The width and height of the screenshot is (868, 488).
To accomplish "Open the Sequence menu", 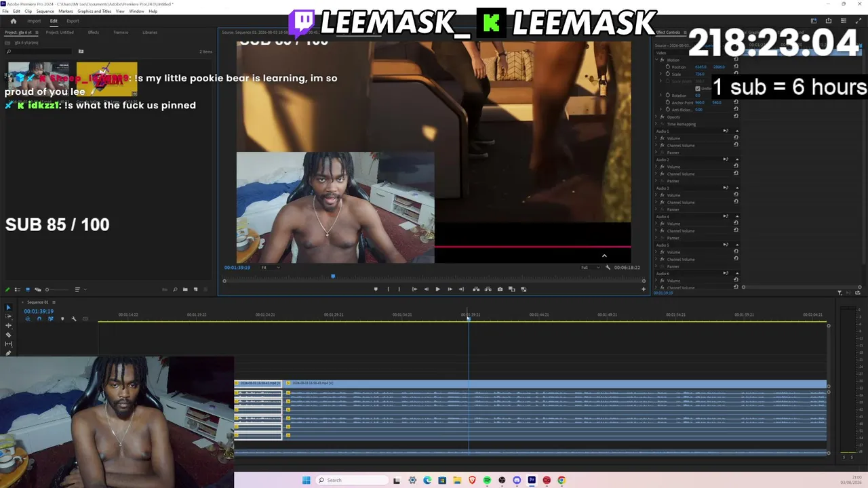I will coord(45,12).
